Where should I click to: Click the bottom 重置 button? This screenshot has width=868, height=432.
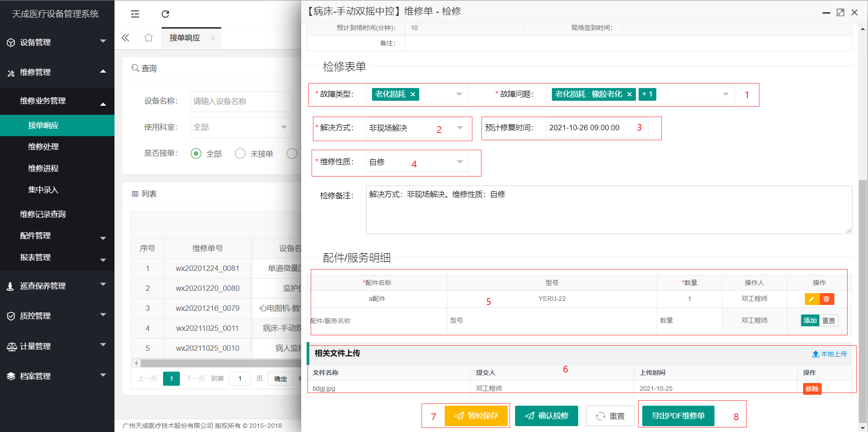(x=610, y=416)
